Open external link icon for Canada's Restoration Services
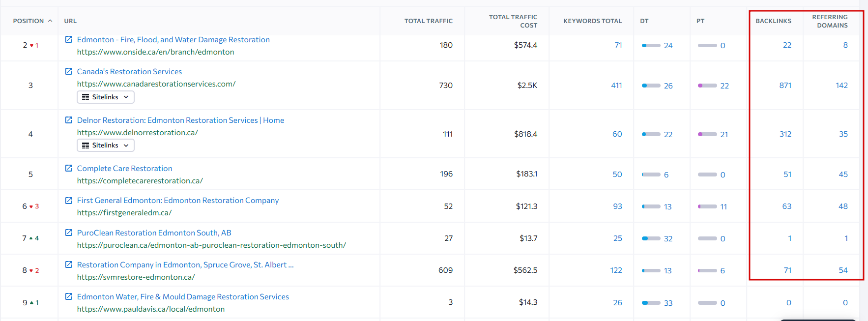 (69, 71)
